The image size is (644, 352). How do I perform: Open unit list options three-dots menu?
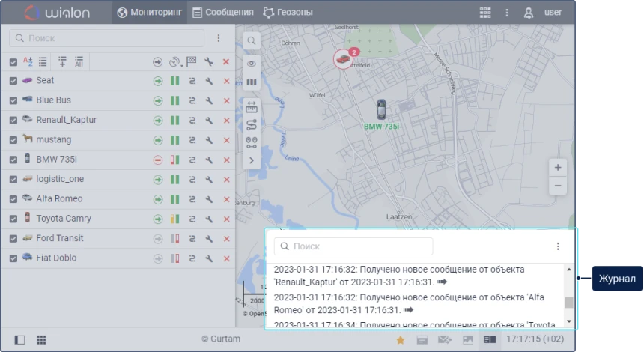pos(219,38)
